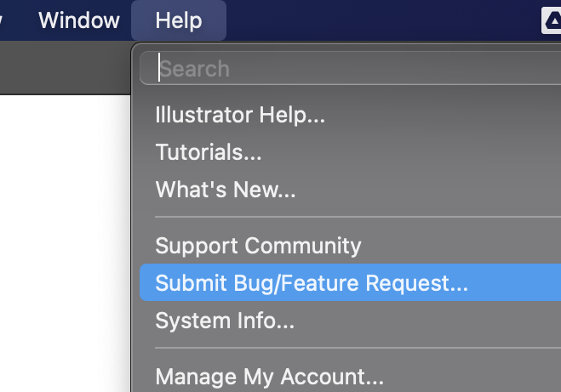Choose the What's New menu entry

[x=226, y=190]
